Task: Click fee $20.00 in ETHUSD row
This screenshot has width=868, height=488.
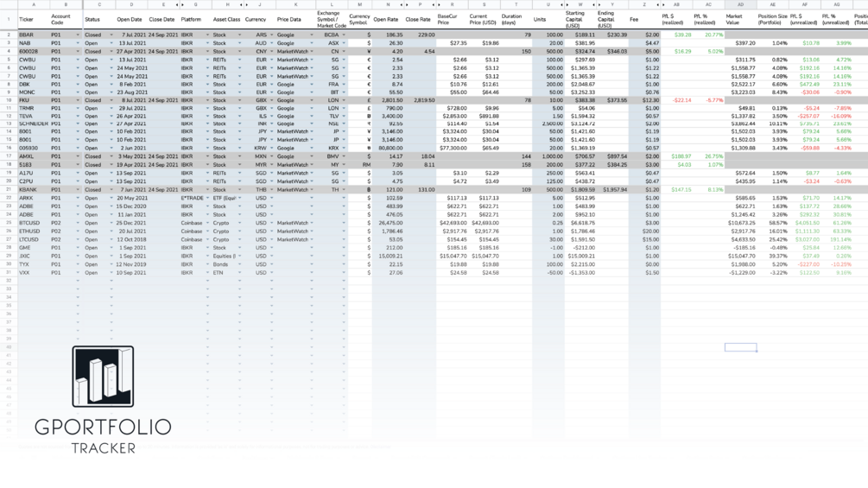Action: [644, 231]
